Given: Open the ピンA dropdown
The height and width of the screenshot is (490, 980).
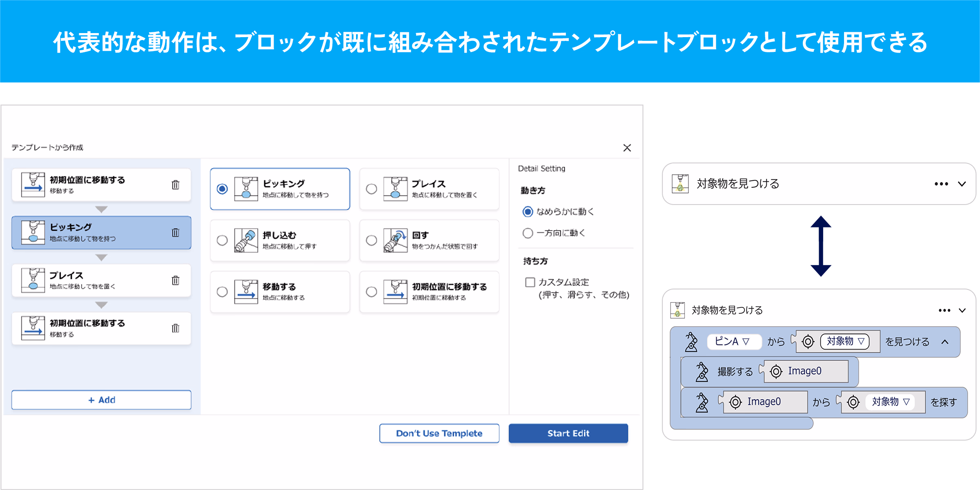Looking at the screenshot, I should pyautogui.click(x=734, y=342).
